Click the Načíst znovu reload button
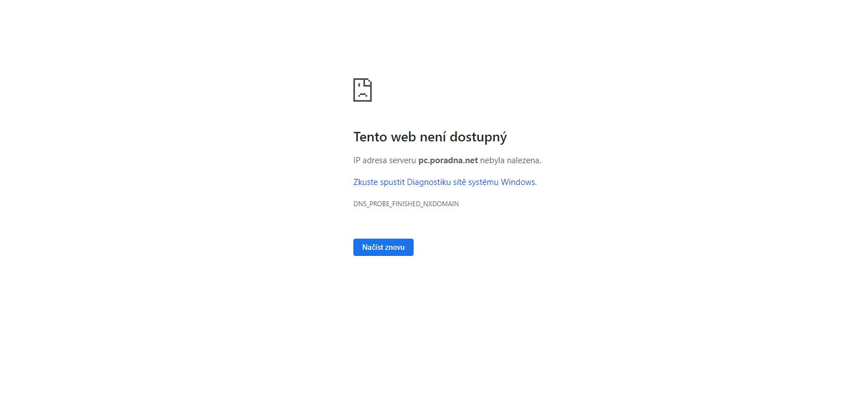The height and width of the screenshot is (394, 868). coord(383,247)
